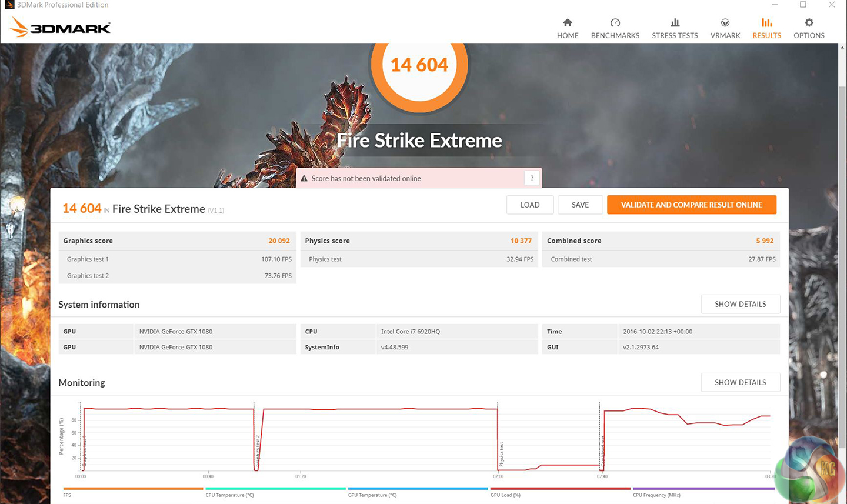Click the '00:40' time label on the chart
This screenshot has height=504, width=847.
tap(208, 476)
